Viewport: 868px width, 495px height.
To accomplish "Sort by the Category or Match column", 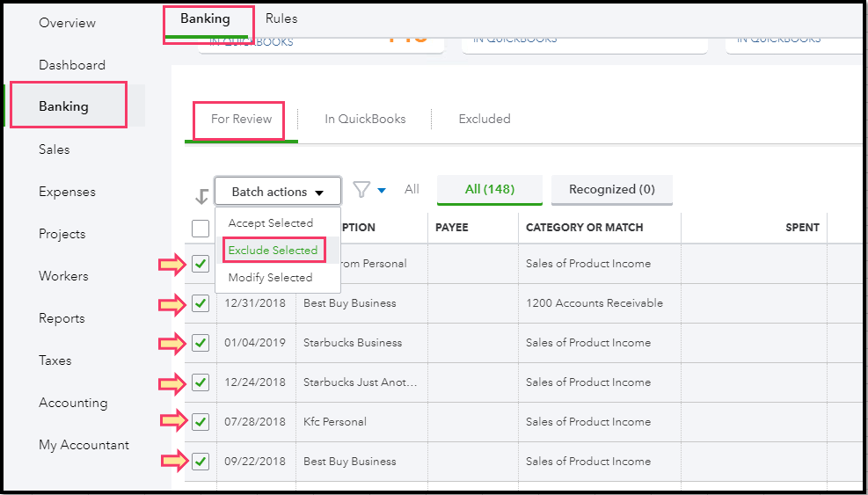I will coord(585,227).
